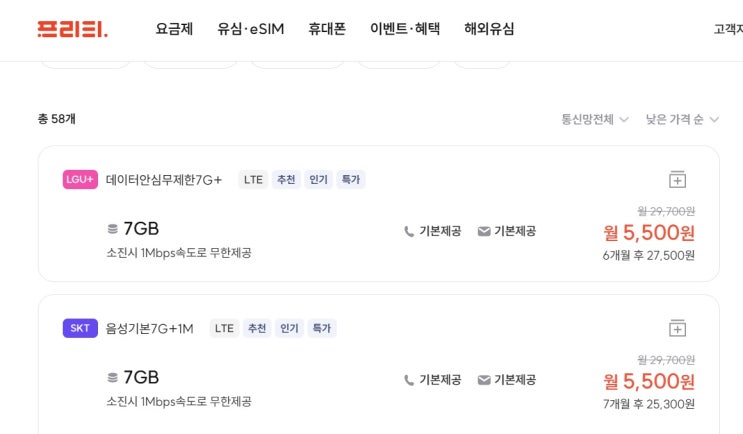This screenshot has height=434, width=743.
Task: Add 음성기본7G+1M plan to compare
Action: (x=677, y=328)
